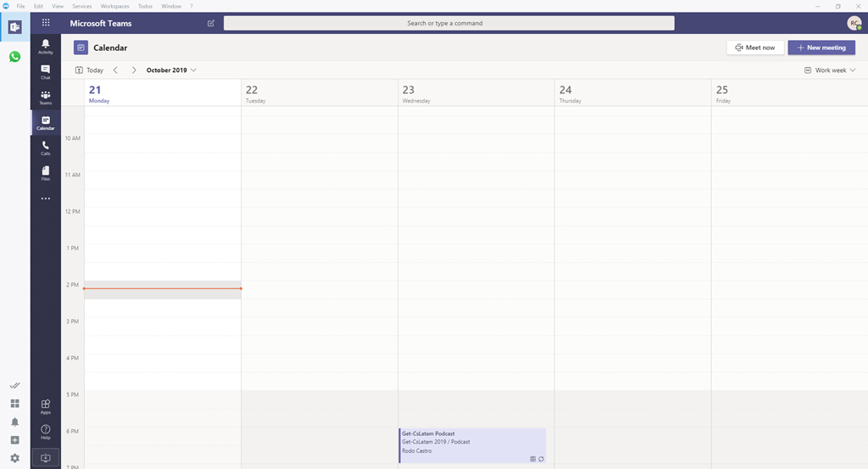Go to the Teams section
868x469 pixels.
pos(45,97)
